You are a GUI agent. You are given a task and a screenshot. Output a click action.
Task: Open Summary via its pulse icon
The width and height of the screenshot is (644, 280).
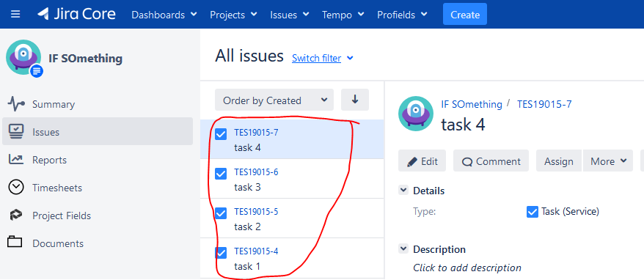16,104
